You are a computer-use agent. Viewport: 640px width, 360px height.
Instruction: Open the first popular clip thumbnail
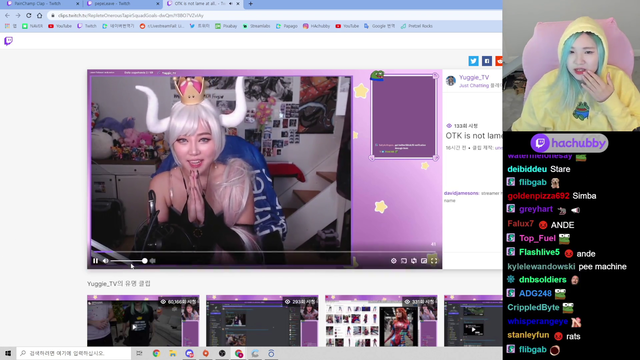point(143,321)
